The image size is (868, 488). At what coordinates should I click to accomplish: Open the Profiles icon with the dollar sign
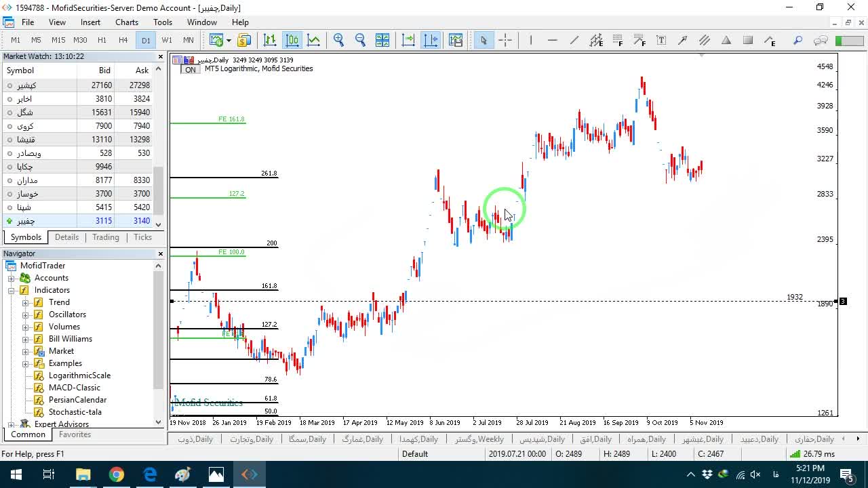pyautogui.click(x=244, y=40)
